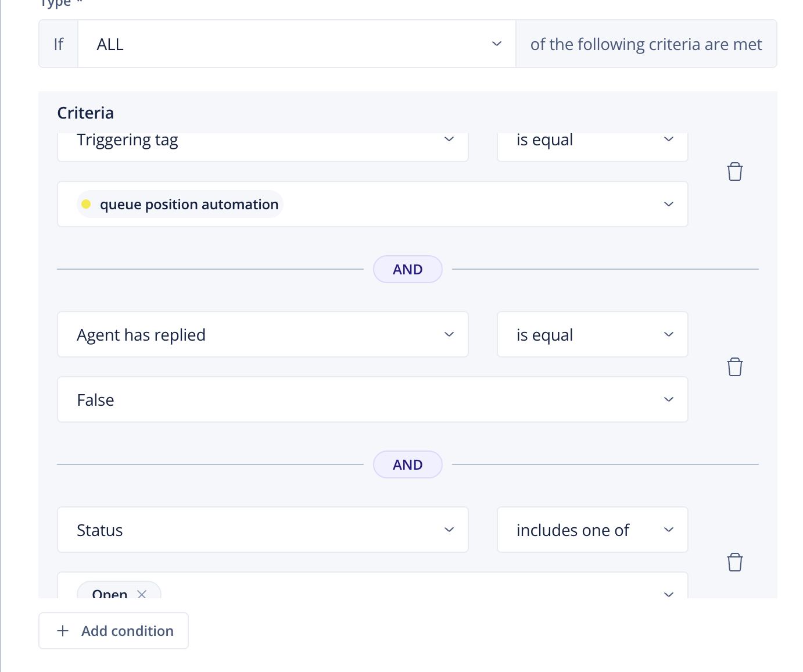Toggle the AND connector above the Status condition
Image resolution: width=803 pixels, height=672 pixels.
coord(407,464)
